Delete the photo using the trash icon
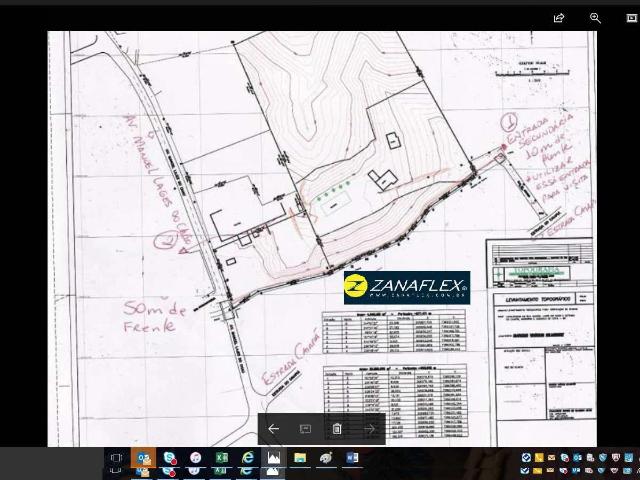640x480 pixels. point(337,429)
